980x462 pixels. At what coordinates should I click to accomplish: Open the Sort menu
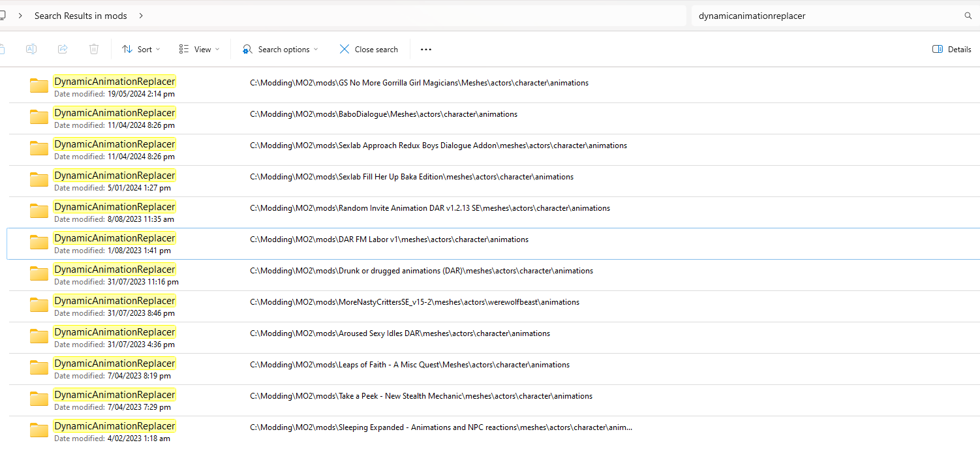(x=141, y=49)
